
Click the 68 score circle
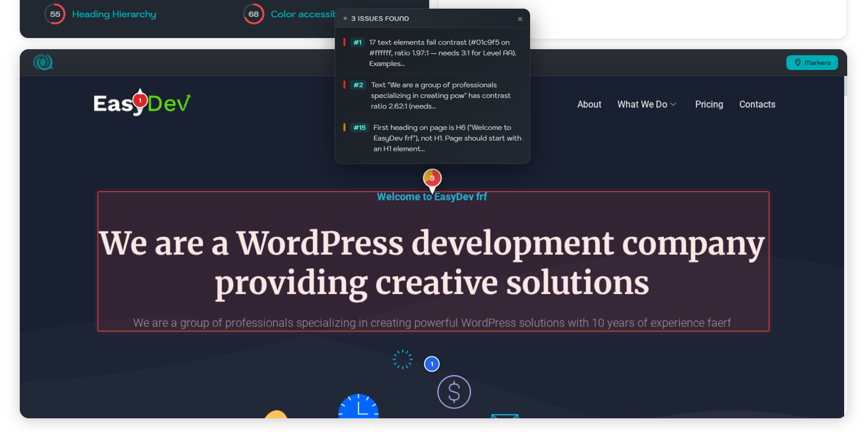254,14
